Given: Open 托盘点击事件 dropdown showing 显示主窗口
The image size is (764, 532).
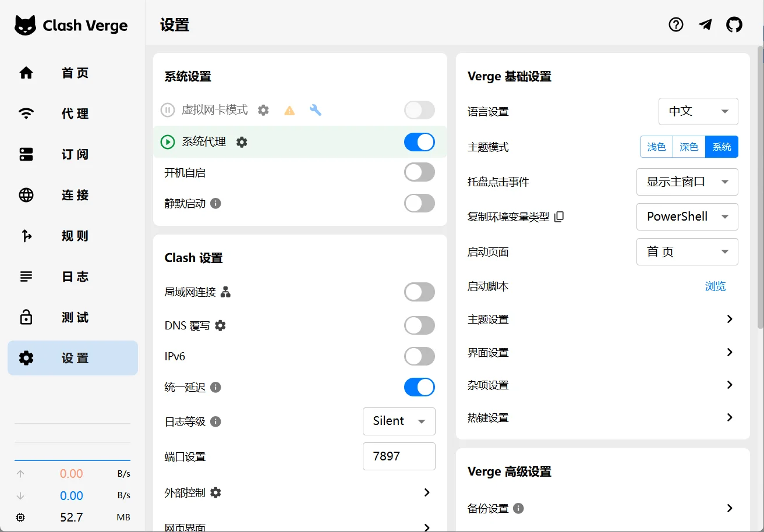Looking at the screenshot, I should [687, 182].
